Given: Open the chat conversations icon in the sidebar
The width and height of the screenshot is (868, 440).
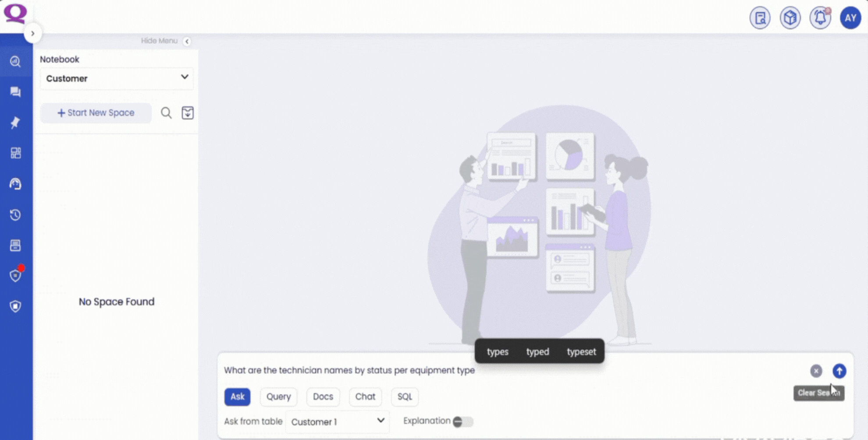Looking at the screenshot, I should click(x=16, y=92).
